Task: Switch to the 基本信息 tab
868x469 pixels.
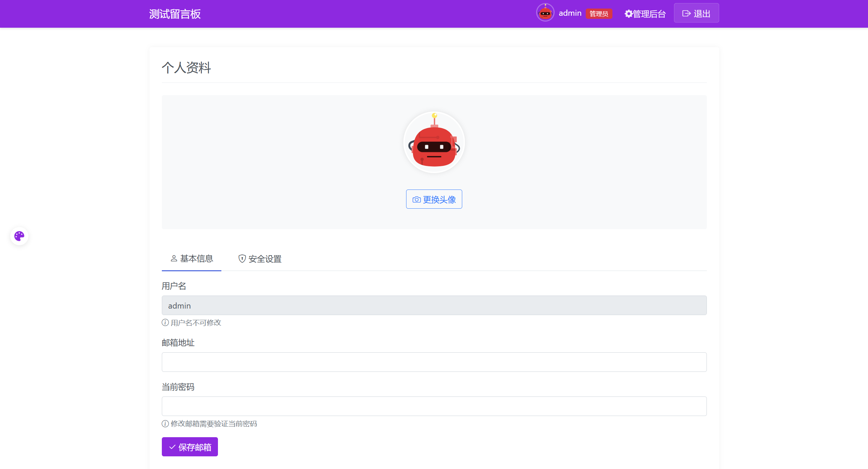Action: point(192,259)
